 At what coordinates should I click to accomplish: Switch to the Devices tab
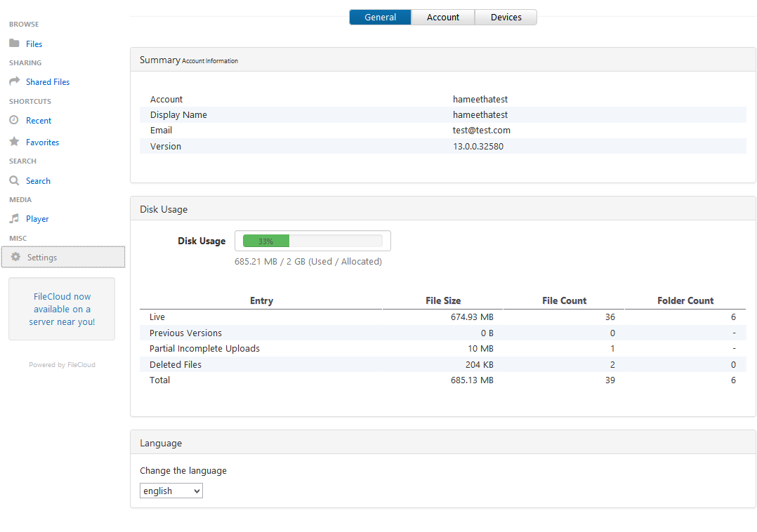coord(506,18)
